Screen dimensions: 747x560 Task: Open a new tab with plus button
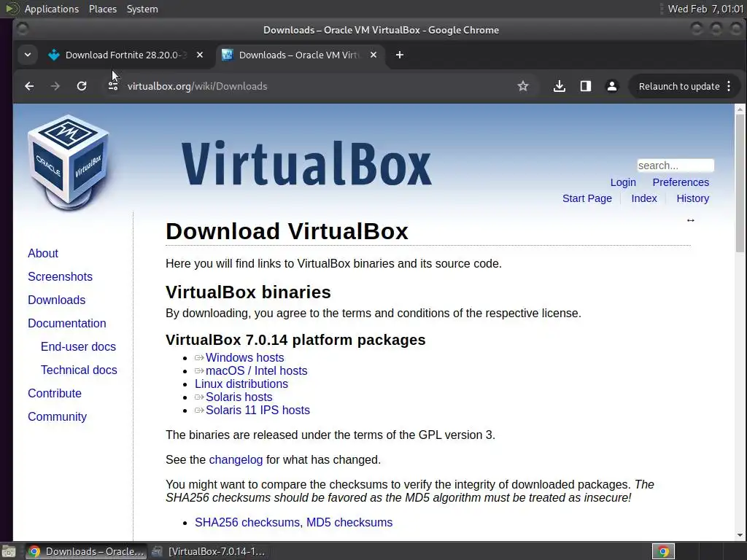click(x=400, y=55)
